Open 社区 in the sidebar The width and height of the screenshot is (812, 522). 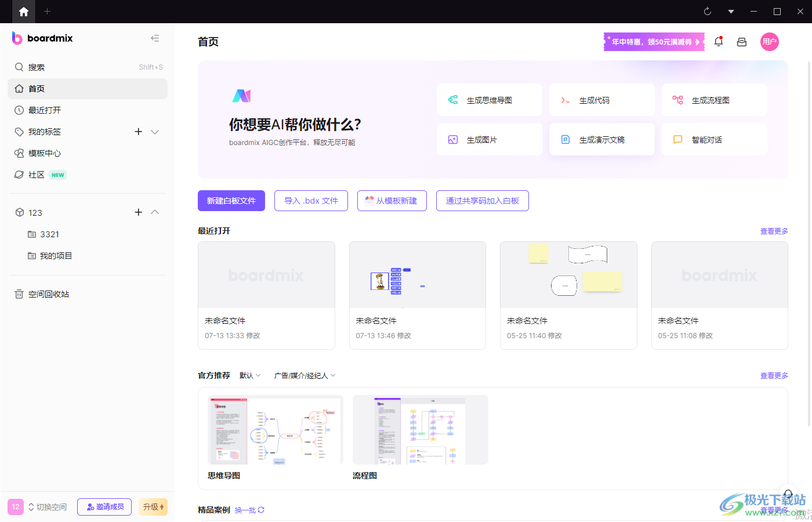coord(88,175)
